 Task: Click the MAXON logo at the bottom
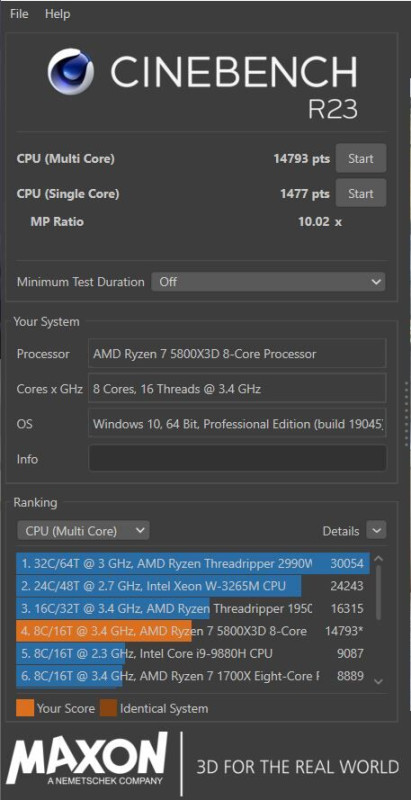point(87,760)
